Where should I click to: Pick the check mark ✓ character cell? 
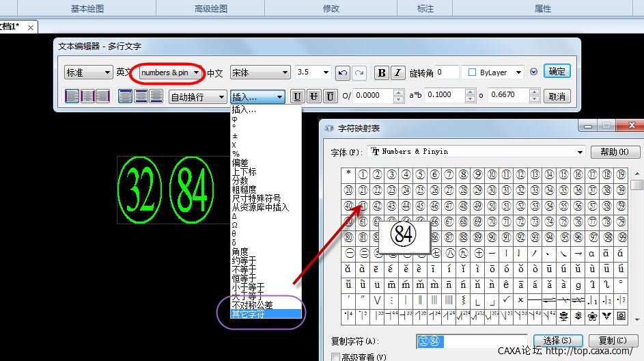click(x=506, y=301)
